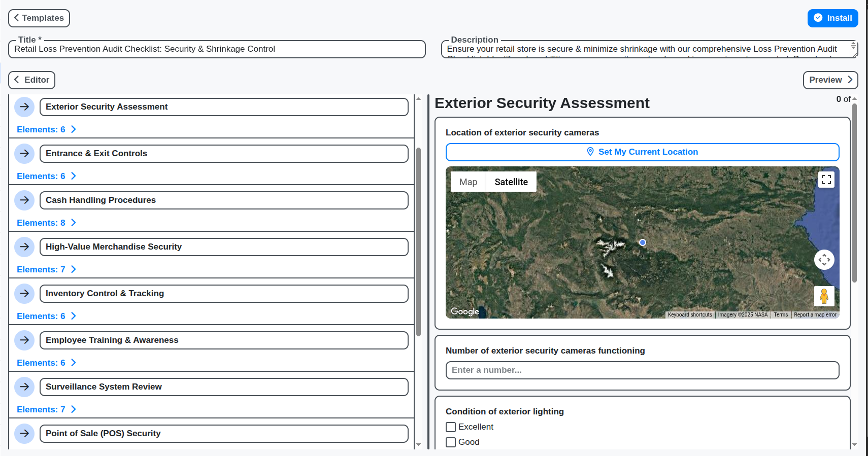Viewport: 868px width, 456px height.
Task: Click Set My Current Location button
Action: [642, 152]
